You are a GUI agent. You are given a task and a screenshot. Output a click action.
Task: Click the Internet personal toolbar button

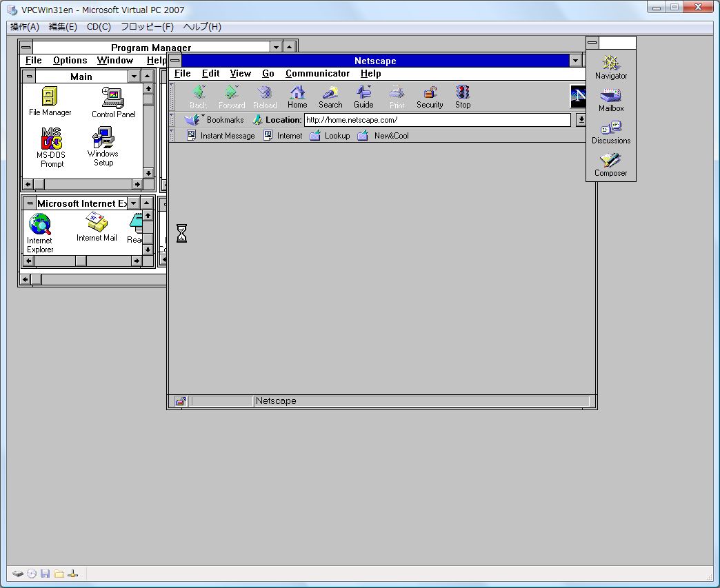tap(283, 135)
